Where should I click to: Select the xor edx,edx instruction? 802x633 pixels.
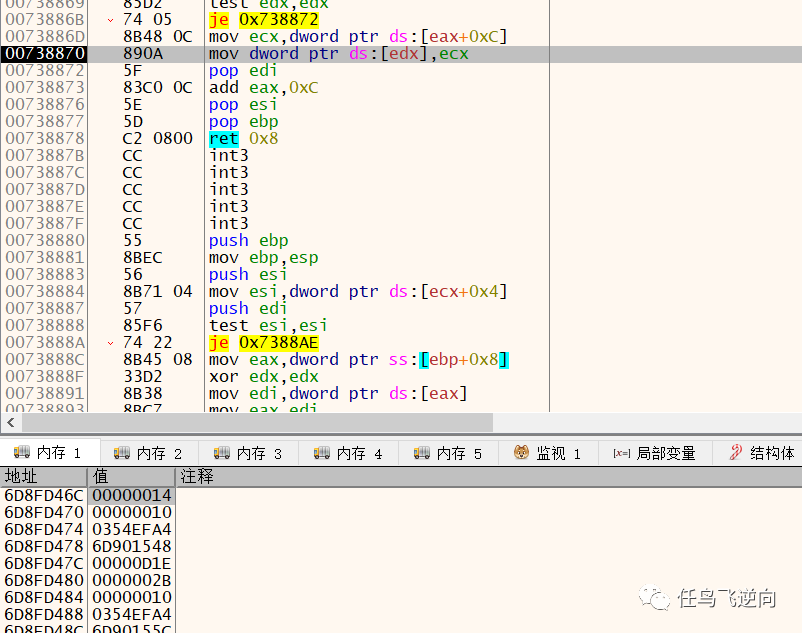click(x=263, y=377)
